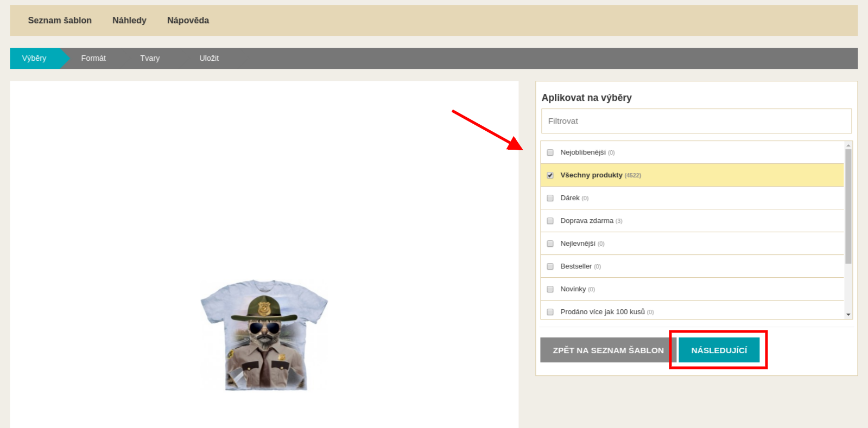Click the Všechny produkty label text
This screenshot has width=868, height=428.
(591, 175)
